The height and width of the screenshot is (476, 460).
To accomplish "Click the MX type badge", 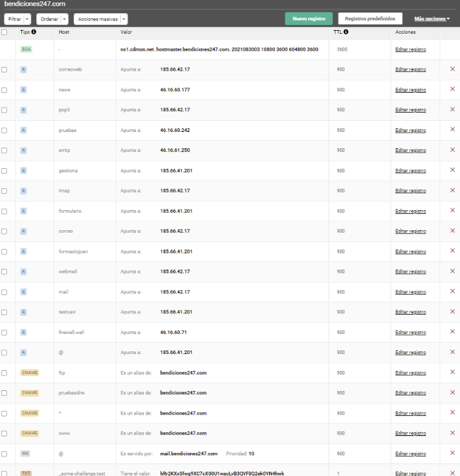I will pos(25,453).
